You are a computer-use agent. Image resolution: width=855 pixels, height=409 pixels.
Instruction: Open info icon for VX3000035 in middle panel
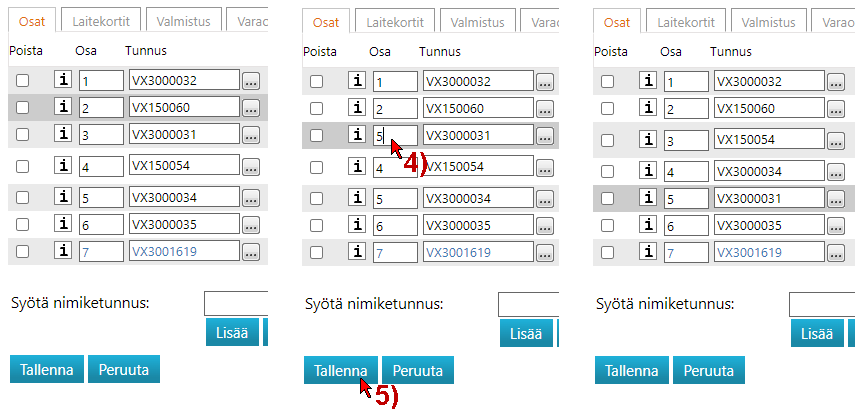[357, 226]
